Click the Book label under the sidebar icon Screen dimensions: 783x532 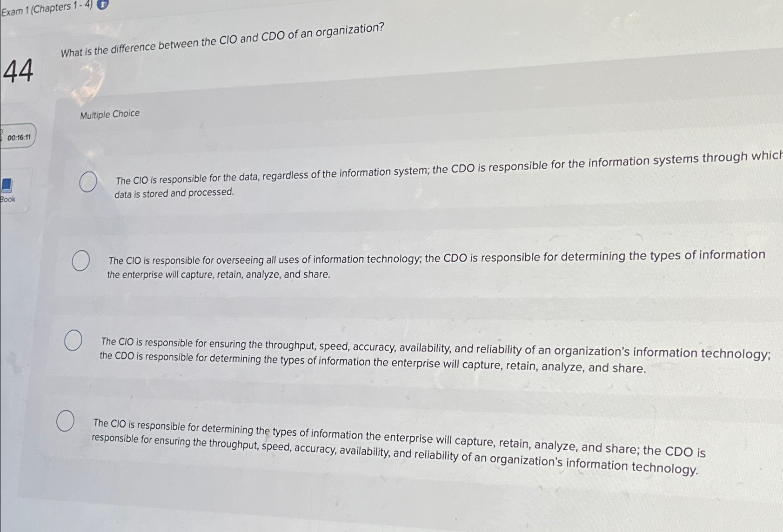pos(7,199)
